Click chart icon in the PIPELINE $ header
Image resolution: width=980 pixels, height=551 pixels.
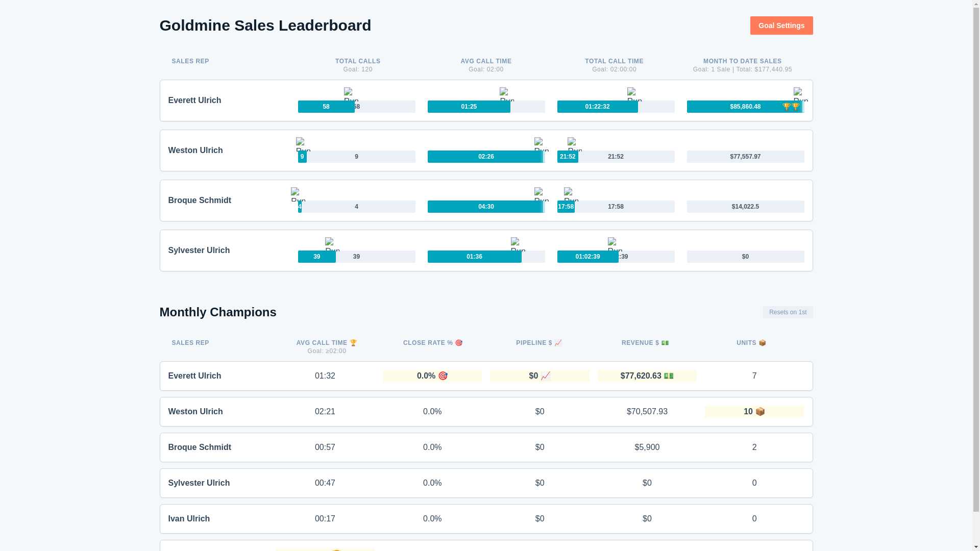pyautogui.click(x=558, y=343)
